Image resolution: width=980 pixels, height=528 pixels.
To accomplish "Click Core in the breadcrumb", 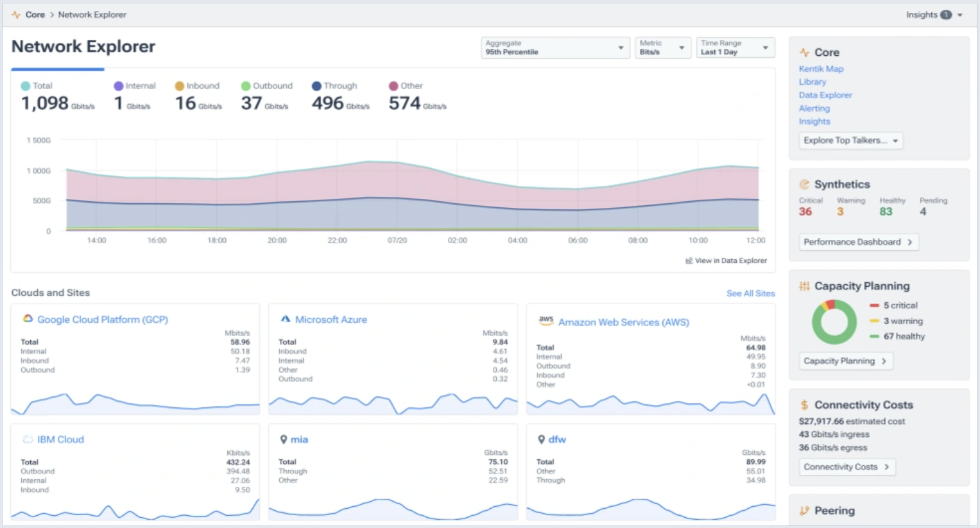I will point(35,15).
